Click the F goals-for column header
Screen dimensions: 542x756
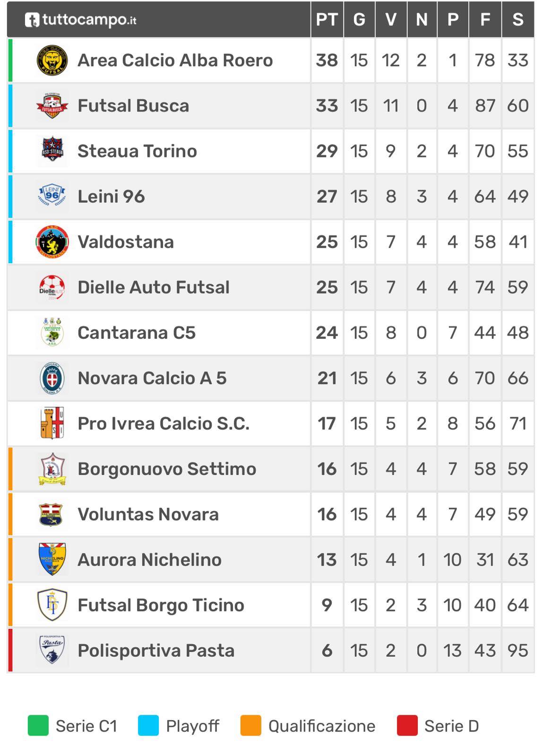[485, 20]
